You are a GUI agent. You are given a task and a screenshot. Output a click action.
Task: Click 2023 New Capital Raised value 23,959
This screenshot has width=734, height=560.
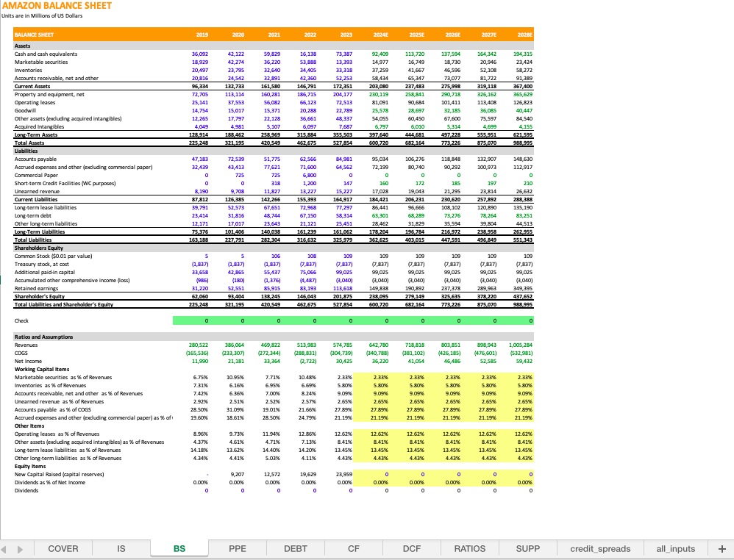coord(344,475)
